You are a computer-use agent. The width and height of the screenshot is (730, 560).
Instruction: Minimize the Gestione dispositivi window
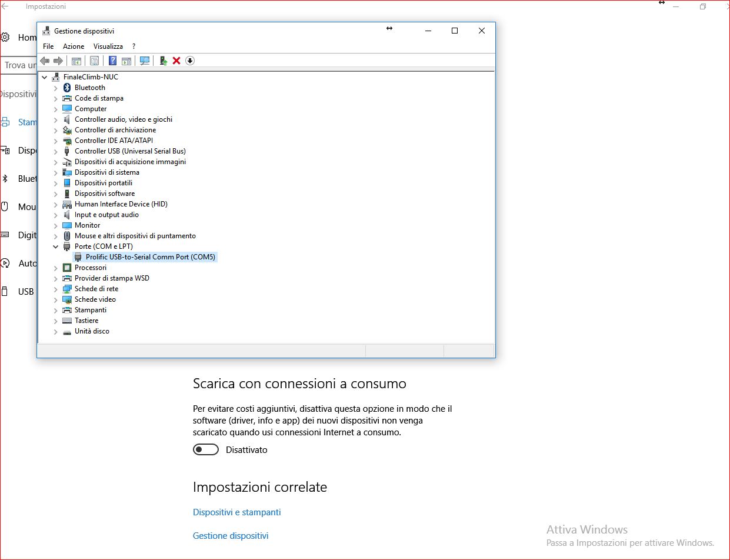point(428,31)
